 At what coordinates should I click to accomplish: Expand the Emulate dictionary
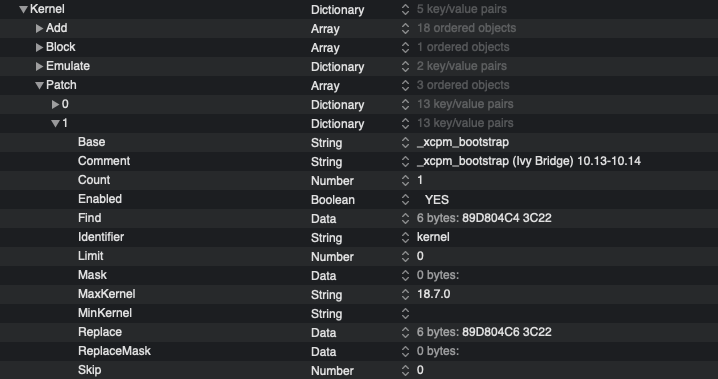39,67
